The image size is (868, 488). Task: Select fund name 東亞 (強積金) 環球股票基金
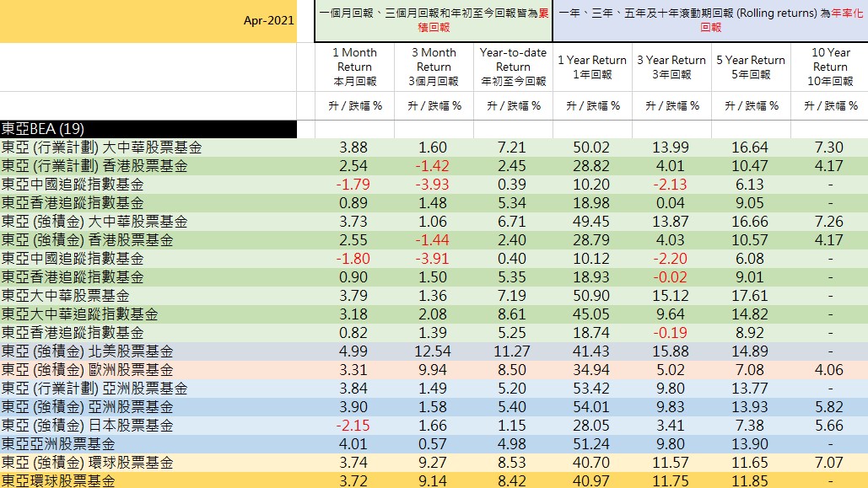[88, 463]
